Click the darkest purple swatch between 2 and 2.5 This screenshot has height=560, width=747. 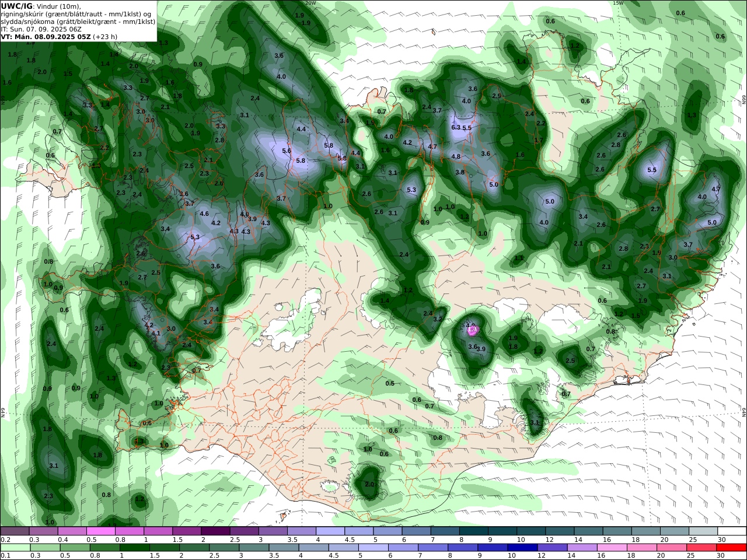(215, 531)
